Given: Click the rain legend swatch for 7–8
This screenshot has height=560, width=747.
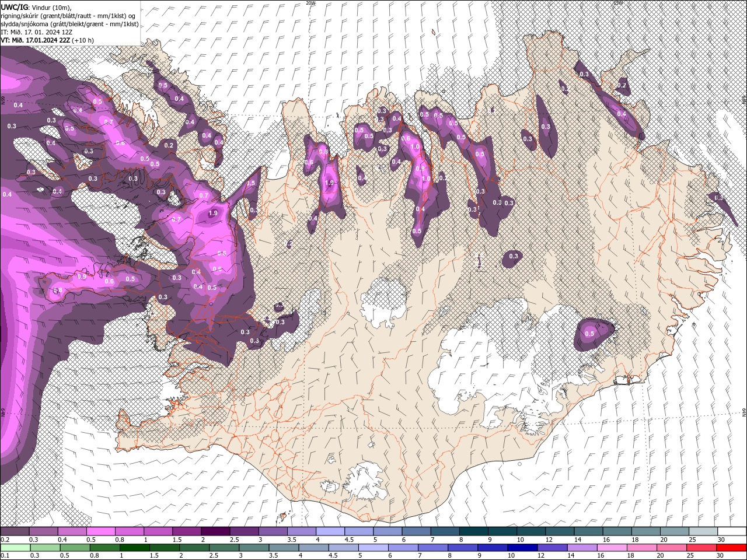Looking at the screenshot, I should (433, 548).
